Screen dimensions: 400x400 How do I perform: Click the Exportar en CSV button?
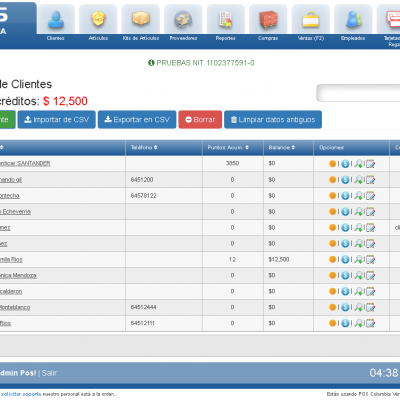click(x=137, y=119)
